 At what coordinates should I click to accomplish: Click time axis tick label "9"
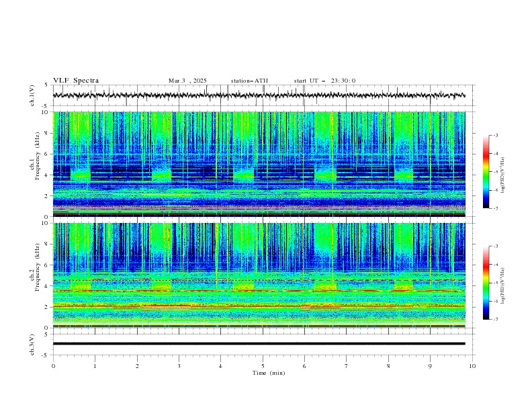430,366
